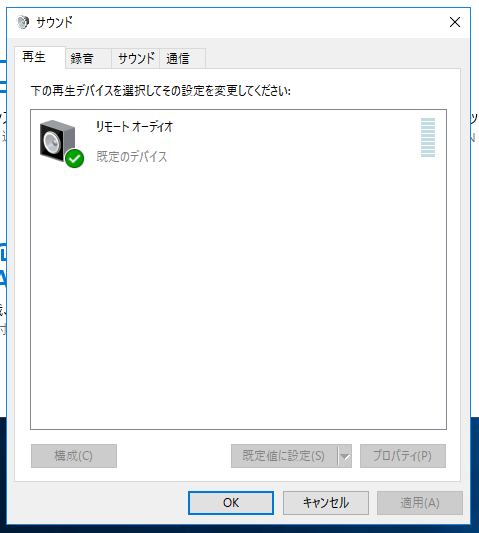Select the リモート オーディオ device name

pyautogui.click(x=135, y=127)
